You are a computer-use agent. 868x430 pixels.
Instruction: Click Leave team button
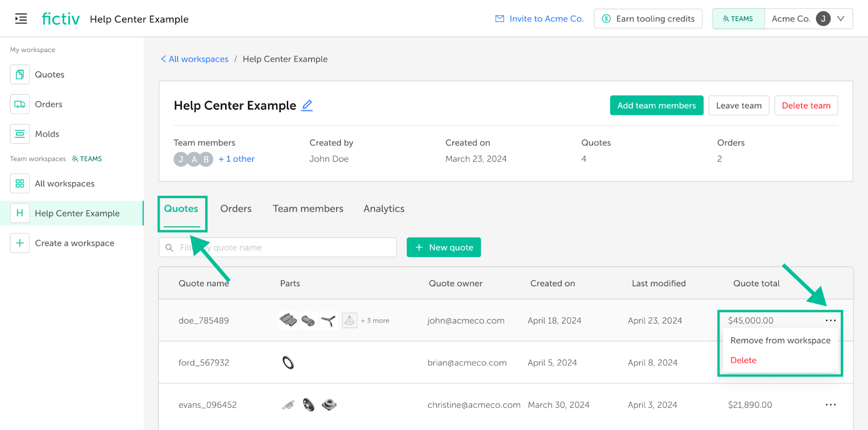tap(739, 105)
